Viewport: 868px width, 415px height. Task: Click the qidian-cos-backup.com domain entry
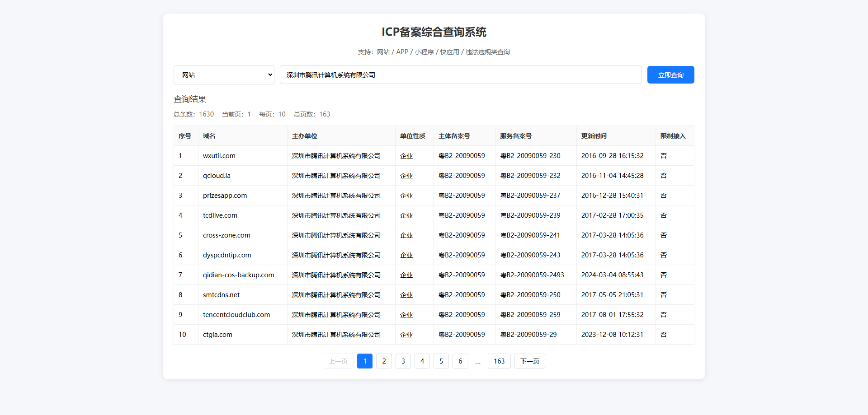click(238, 275)
